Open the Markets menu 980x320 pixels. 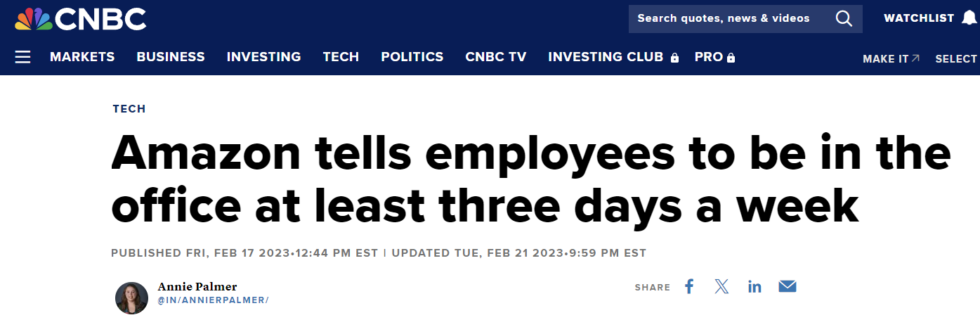pos(82,57)
